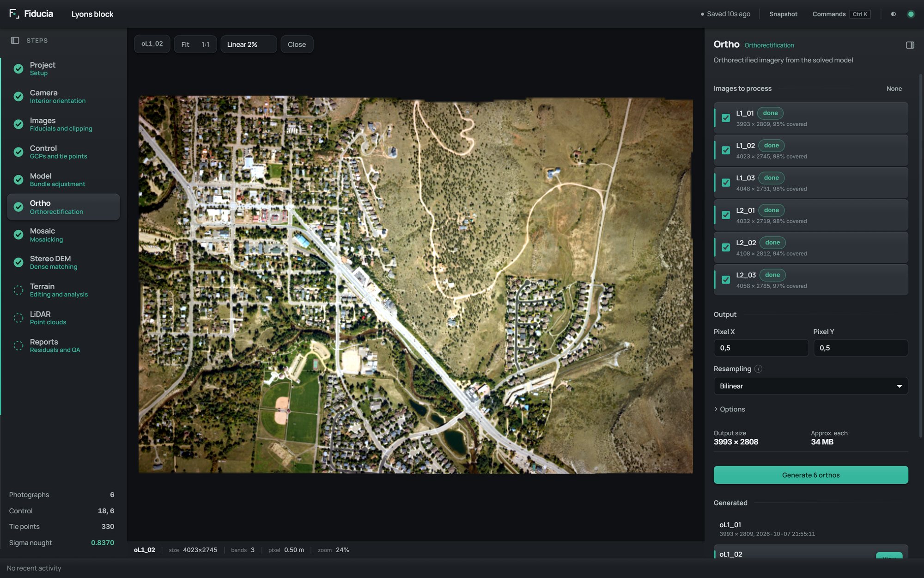This screenshot has height=578, width=924.
Task: Open the Camera Interior orientation step
Action: [x=63, y=96]
